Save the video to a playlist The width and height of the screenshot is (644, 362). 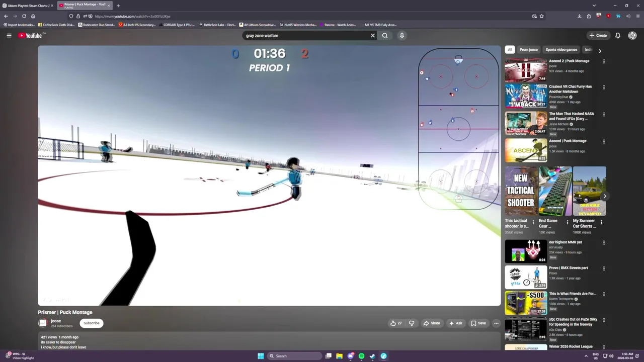478,323
